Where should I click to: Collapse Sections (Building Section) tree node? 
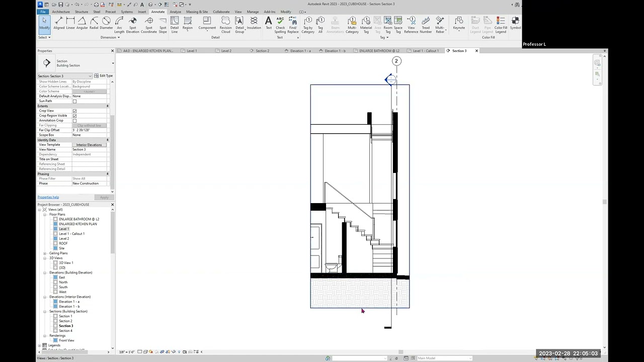[x=45, y=311]
